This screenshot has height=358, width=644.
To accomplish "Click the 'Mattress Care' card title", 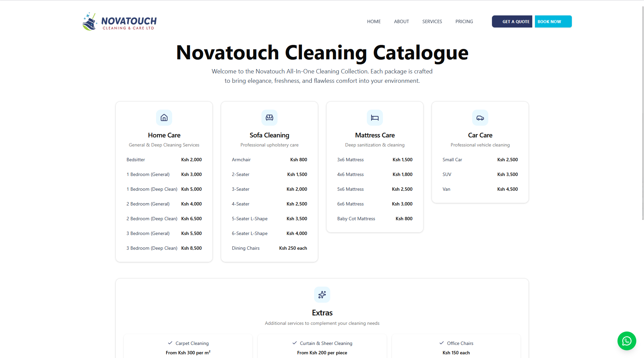I will 375,135.
